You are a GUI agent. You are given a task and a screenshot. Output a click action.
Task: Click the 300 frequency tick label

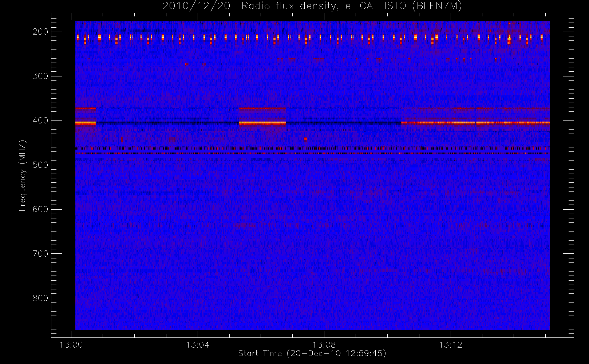coord(40,76)
